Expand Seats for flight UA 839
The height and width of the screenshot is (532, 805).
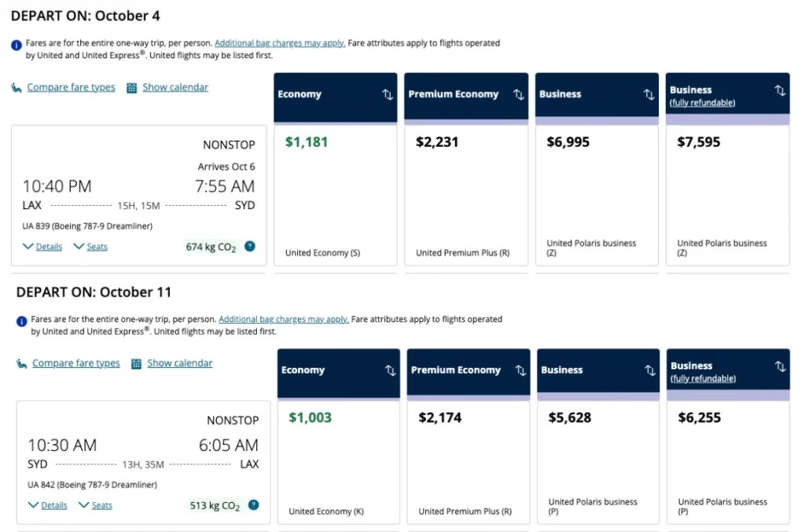[x=90, y=247]
